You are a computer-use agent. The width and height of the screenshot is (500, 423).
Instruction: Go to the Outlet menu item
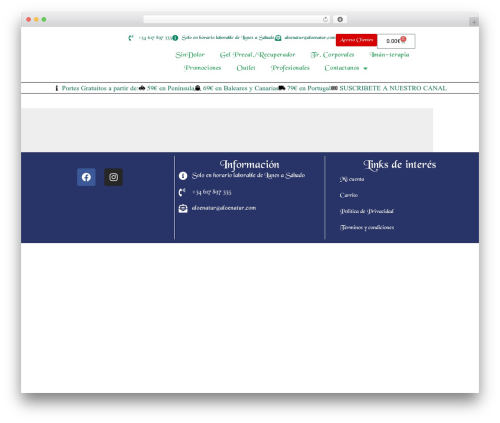click(246, 68)
